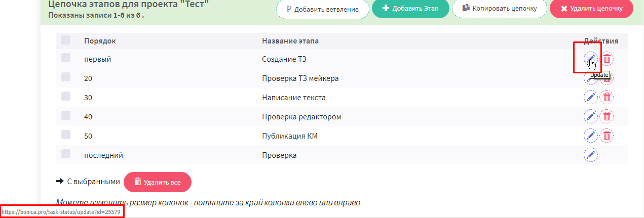644x218 pixels.
Task: Remove "Написание текста" stage with trash icon
Action: (607, 97)
